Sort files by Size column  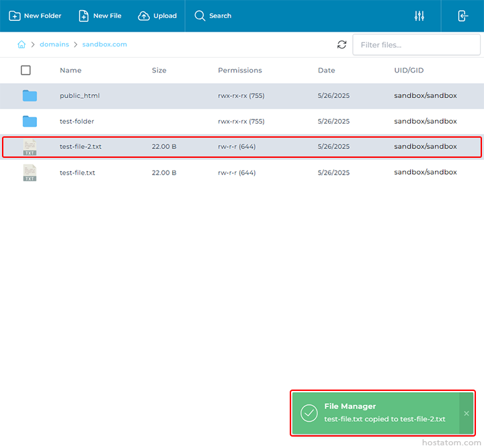[159, 71]
